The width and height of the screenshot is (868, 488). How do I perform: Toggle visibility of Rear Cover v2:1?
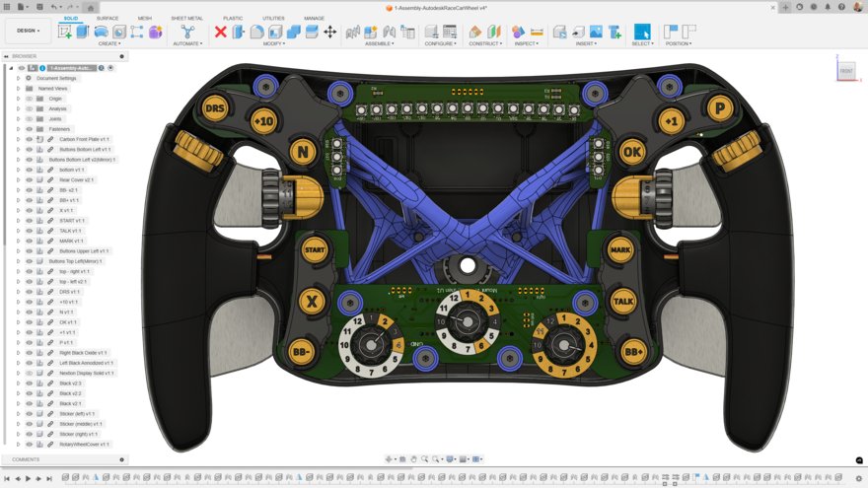(x=29, y=179)
